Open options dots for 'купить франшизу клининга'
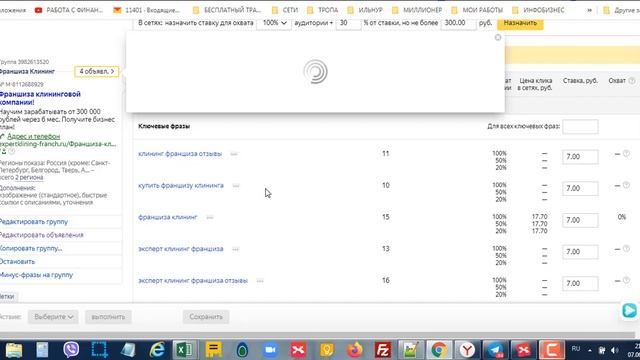Viewport: 640px width, 360px height. [236, 186]
